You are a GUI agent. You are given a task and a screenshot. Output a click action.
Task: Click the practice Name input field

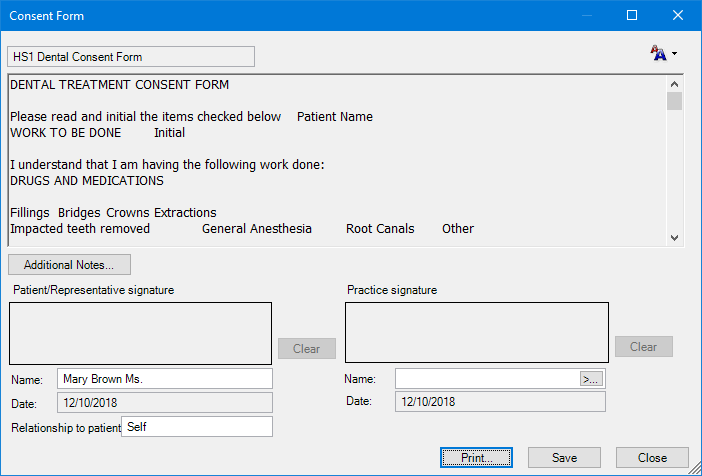point(487,379)
